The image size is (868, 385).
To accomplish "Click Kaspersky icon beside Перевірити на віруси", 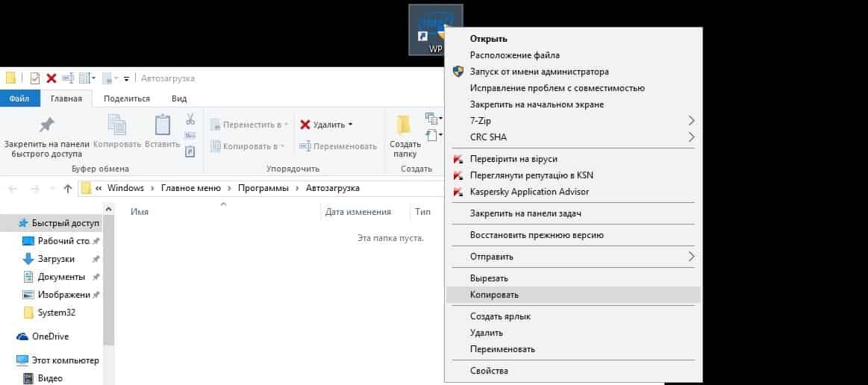I will (x=458, y=160).
